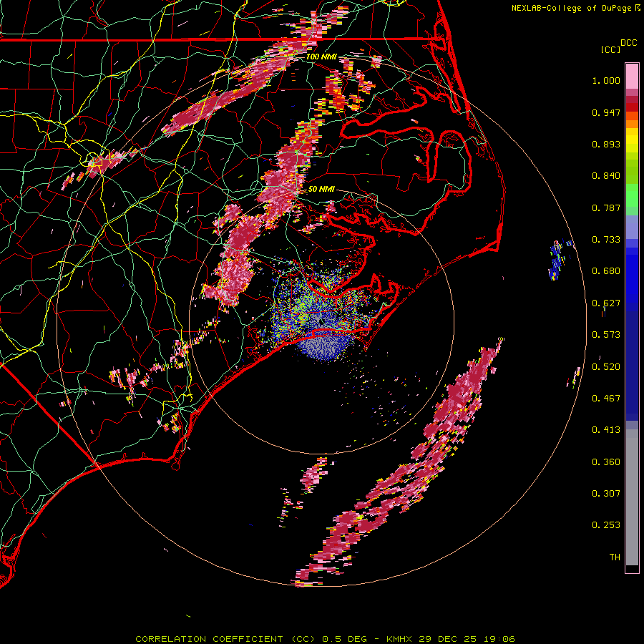Click the 0.520 legend value
This screenshot has height=644, width=644.
tap(606, 367)
